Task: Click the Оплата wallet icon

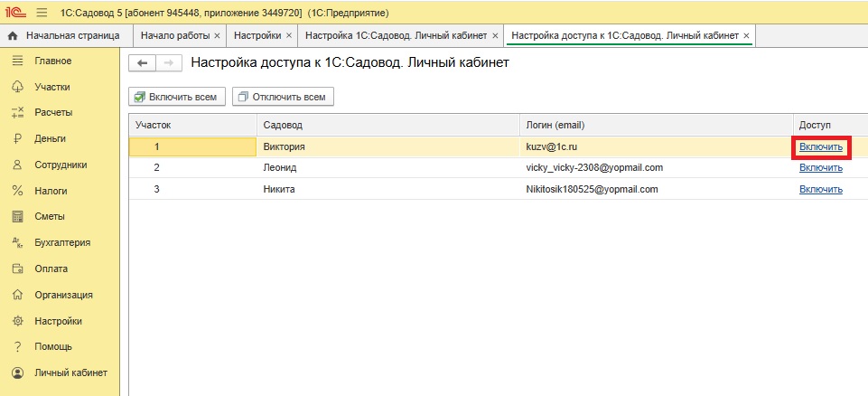Action: pos(18,269)
